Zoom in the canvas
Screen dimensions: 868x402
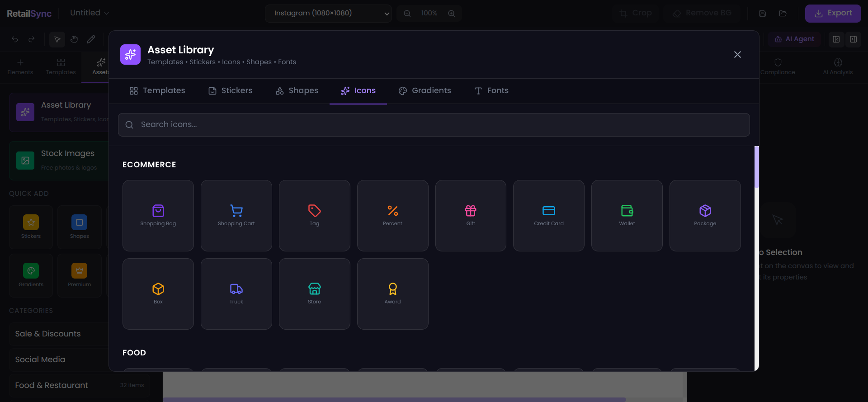coord(451,14)
